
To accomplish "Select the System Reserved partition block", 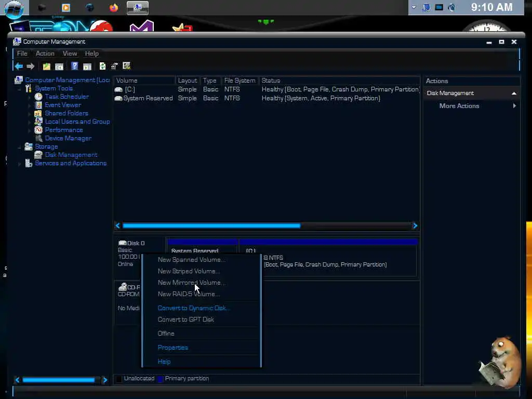I will coord(203,258).
